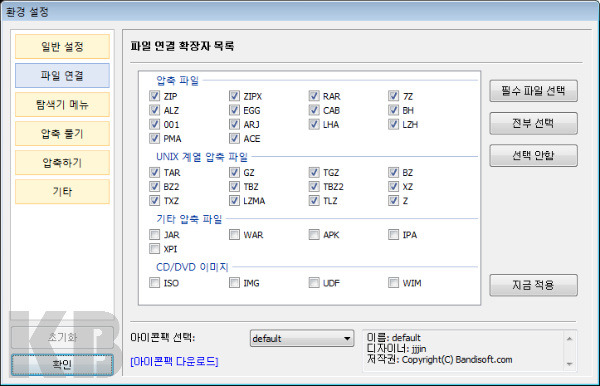The width and height of the screenshot is (600, 386).
Task: Switch to the 탐색기 메뉴 section
Action: 62,104
